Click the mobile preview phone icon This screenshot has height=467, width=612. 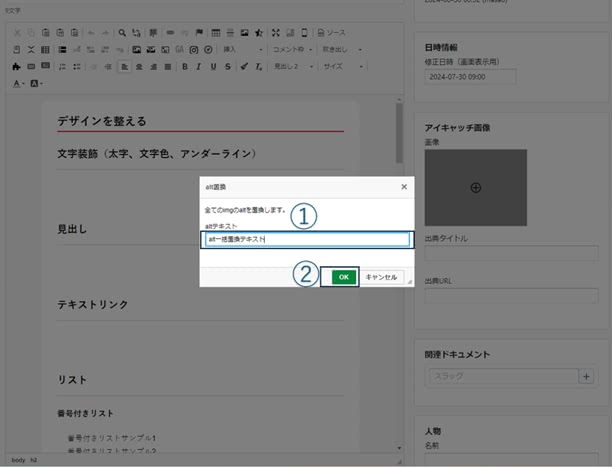[304, 33]
